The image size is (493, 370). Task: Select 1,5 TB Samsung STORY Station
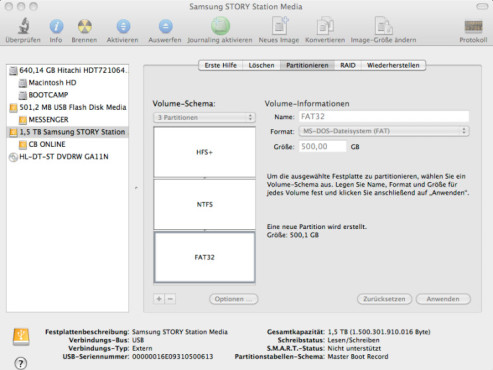tap(68, 132)
